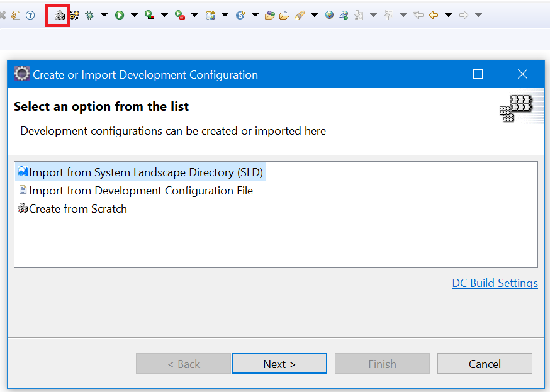Expand the Previous Annotation dropdown arrow
This screenshot has width=550, height=392.
[x=404, y=15]
